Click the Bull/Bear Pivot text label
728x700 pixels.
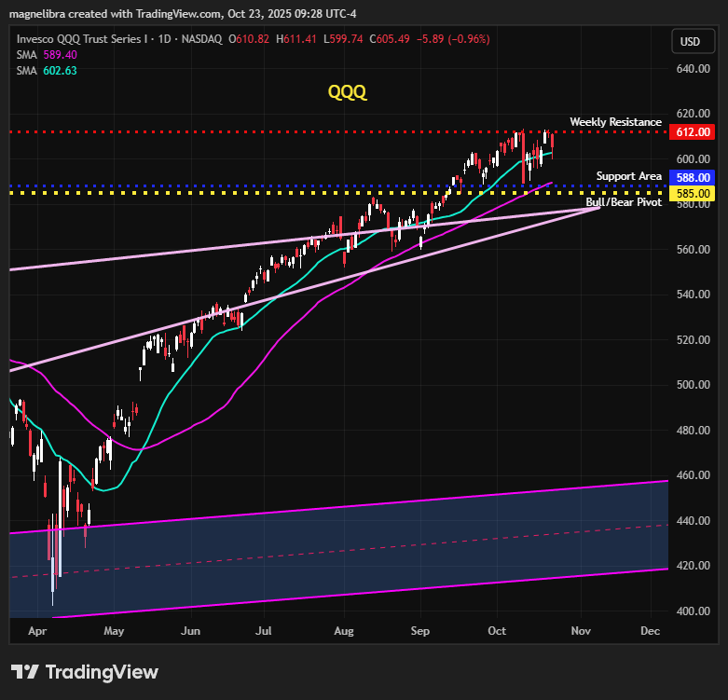pyautogui.click(x=624, y=202)
